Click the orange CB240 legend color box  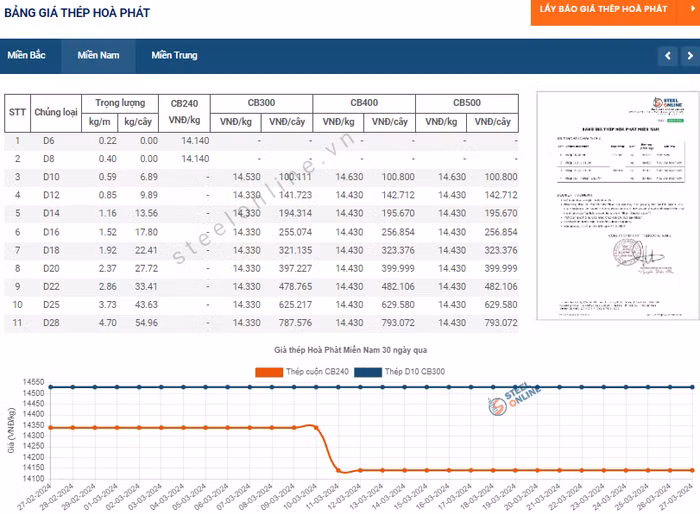click(269, 372)
